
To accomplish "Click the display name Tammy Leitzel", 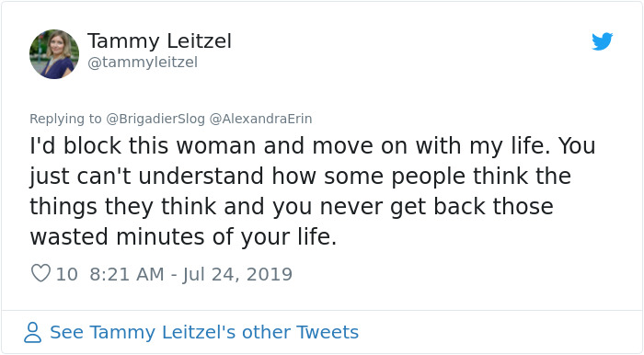I will click(x=159, y=41).
